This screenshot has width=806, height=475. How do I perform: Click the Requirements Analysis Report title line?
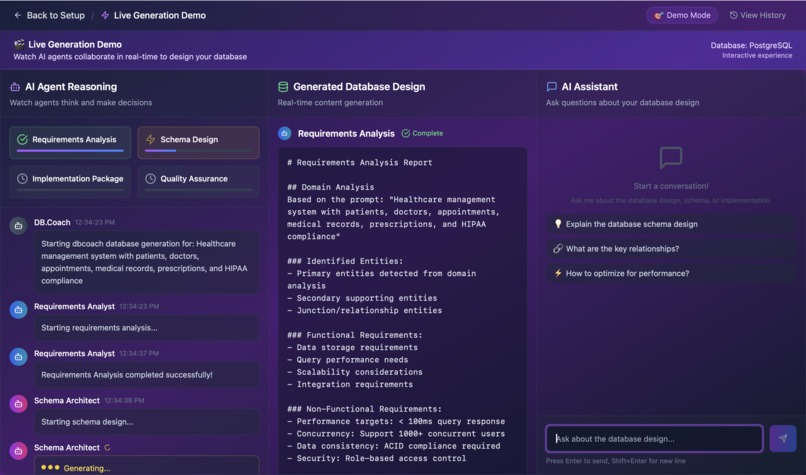[x=359, y=162]
